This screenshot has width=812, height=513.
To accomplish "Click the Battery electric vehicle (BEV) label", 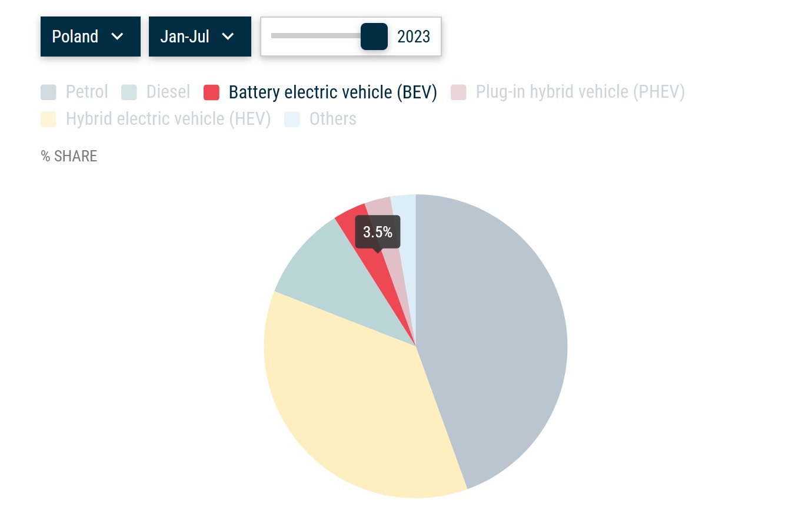I will coord(333,92).
